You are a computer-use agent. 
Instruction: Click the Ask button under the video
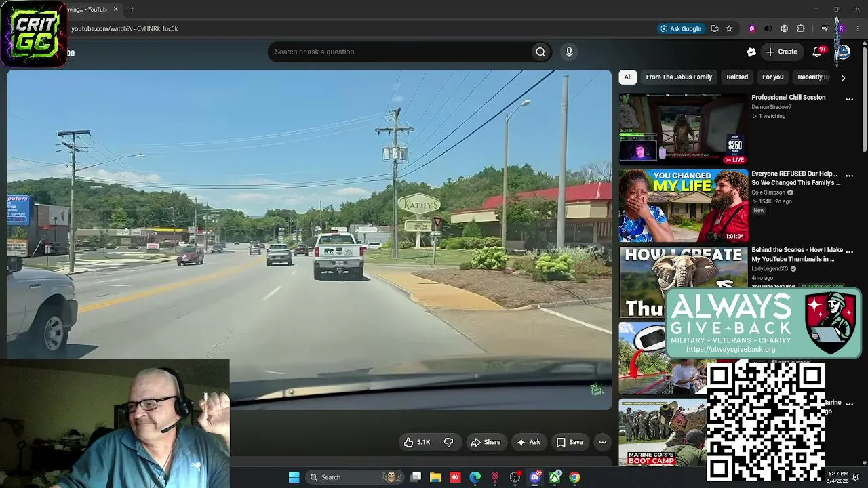point(528,442)
